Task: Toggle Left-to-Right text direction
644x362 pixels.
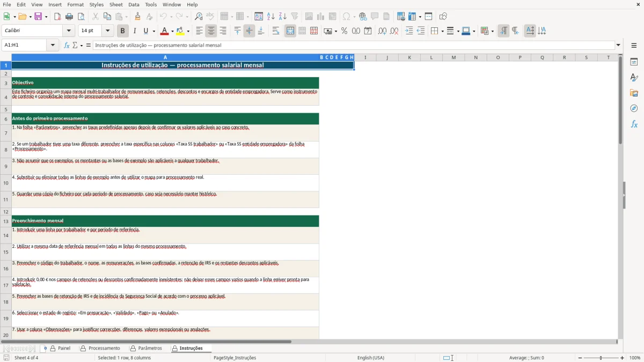Action: coord(503,31)
